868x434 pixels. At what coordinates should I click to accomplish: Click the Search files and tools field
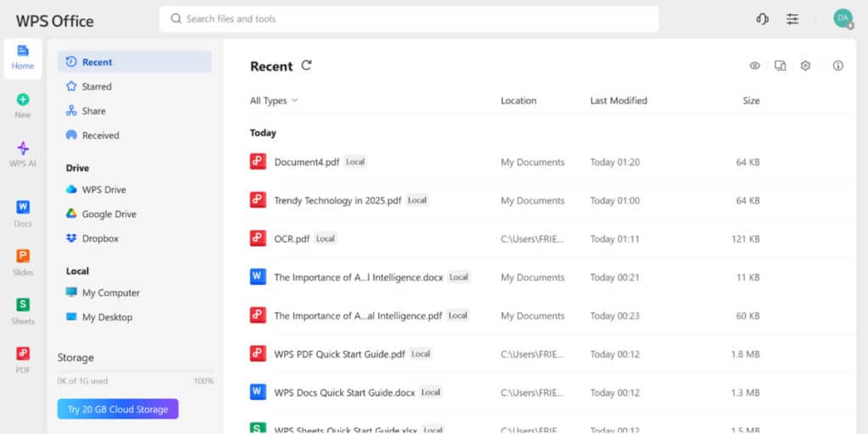[x=409, y=19]
